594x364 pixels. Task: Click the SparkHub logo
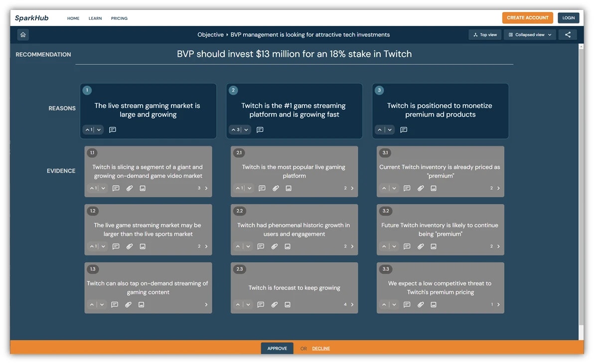point(31,18)
